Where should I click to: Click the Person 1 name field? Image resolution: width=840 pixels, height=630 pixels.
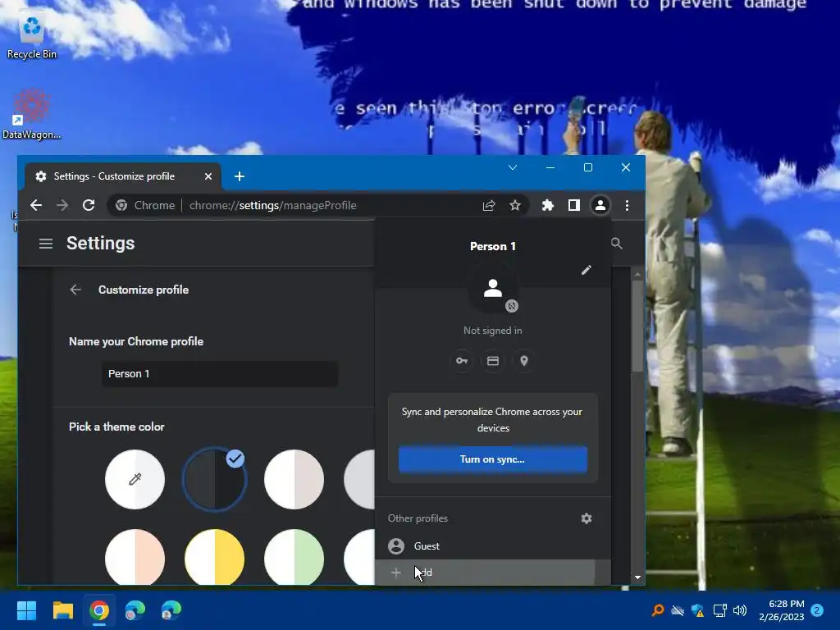point(220,374)
